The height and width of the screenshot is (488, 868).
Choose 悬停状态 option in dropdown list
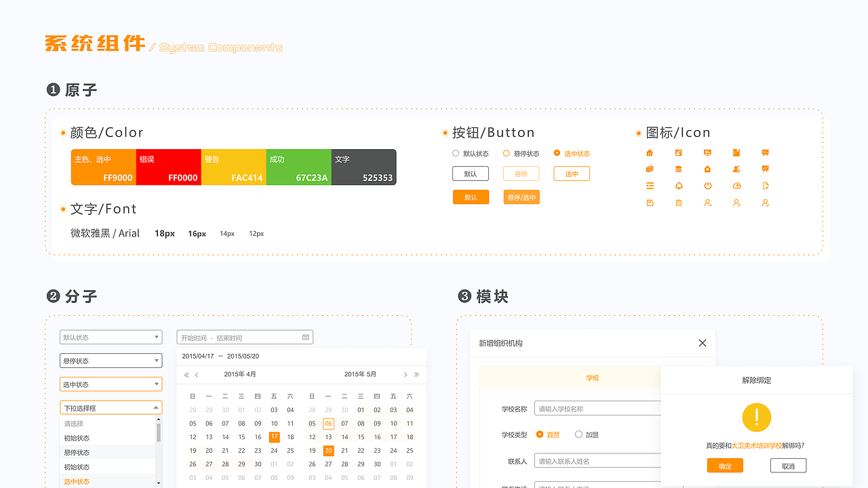point(108,452)
